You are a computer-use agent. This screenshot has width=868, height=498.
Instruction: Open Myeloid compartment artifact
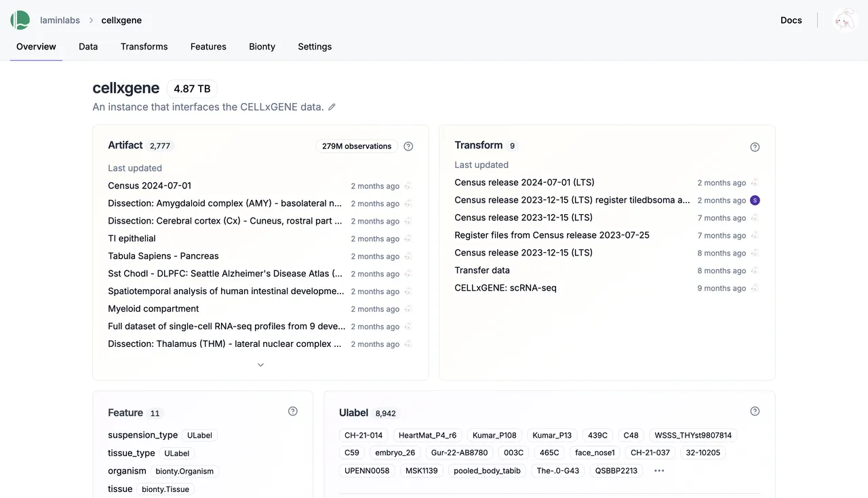(153, 309)
